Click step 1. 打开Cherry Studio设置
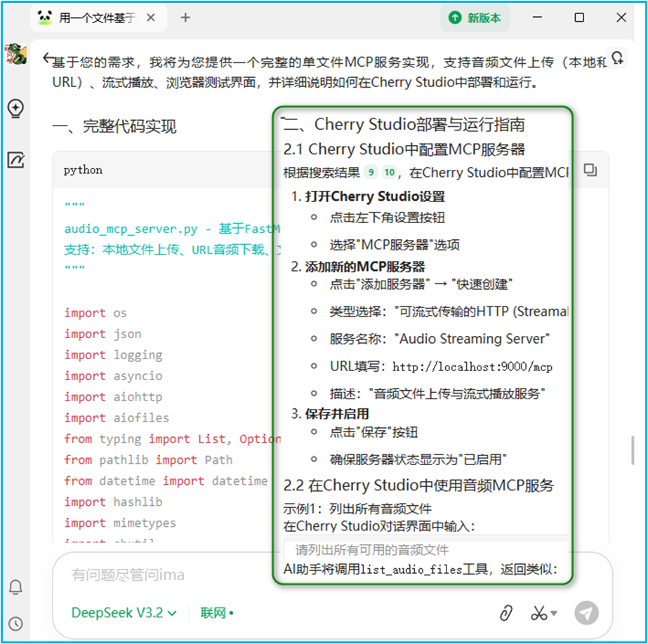Image resolution: width=648 pixels, height=644 pixels. (x=368, y=196)
